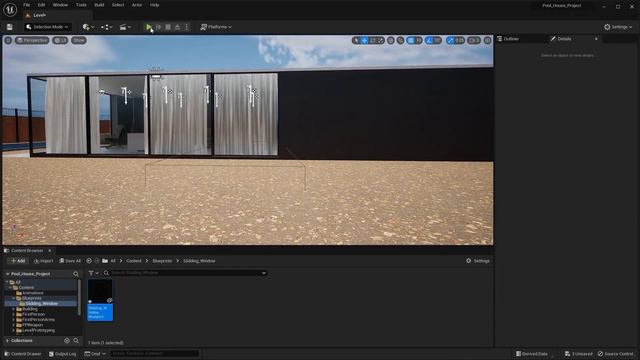Open the toolbar Settings dropdown at top right
The image size is (640, 360).
pyautogui.click(x=618, y=27)
